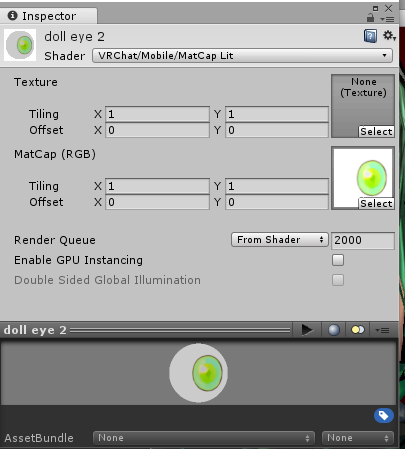Open the Inspector panel options menu
Image resolution: width=405 pixels, height=449 pixels.
(x=387, y=20)
